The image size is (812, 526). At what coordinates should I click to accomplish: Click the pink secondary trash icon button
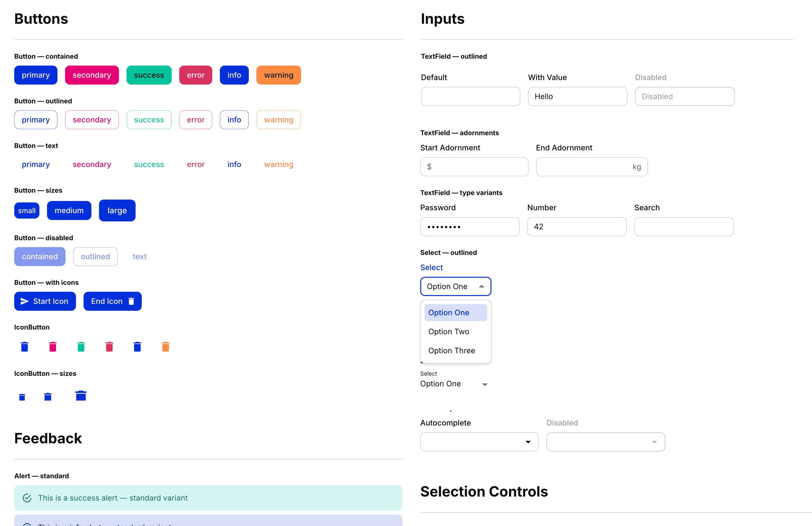52,346
